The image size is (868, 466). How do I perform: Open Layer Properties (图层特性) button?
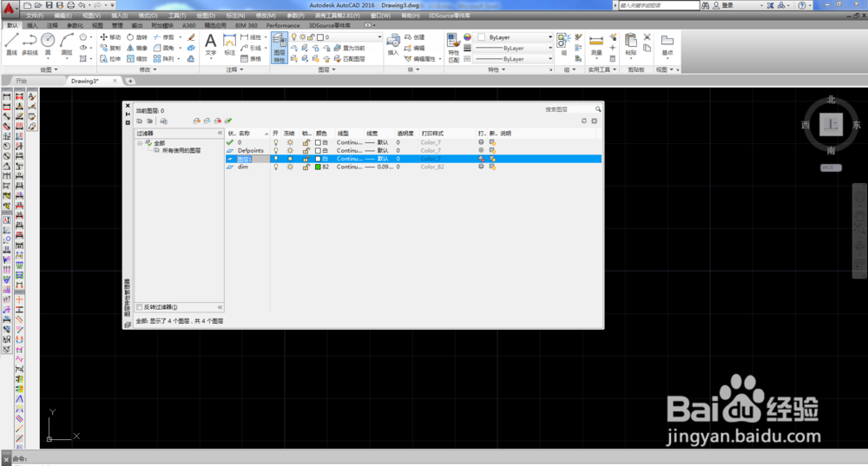tap(279, 48)
